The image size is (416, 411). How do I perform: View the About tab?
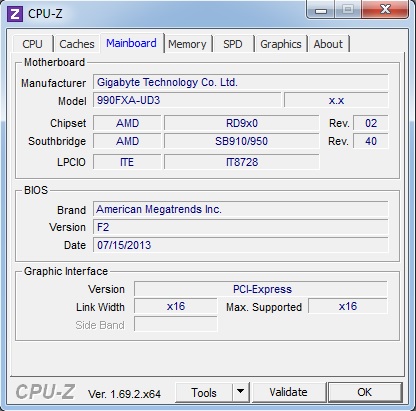(328, 44)
